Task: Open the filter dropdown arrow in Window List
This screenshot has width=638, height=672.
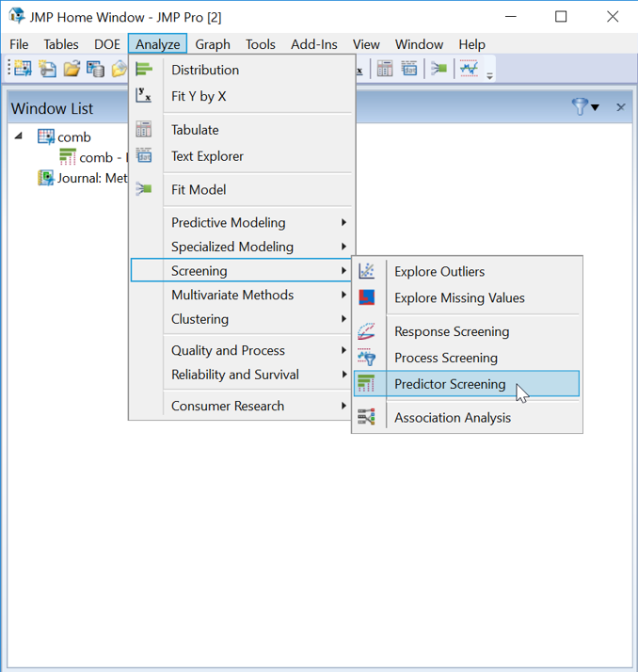Action: 595,107
